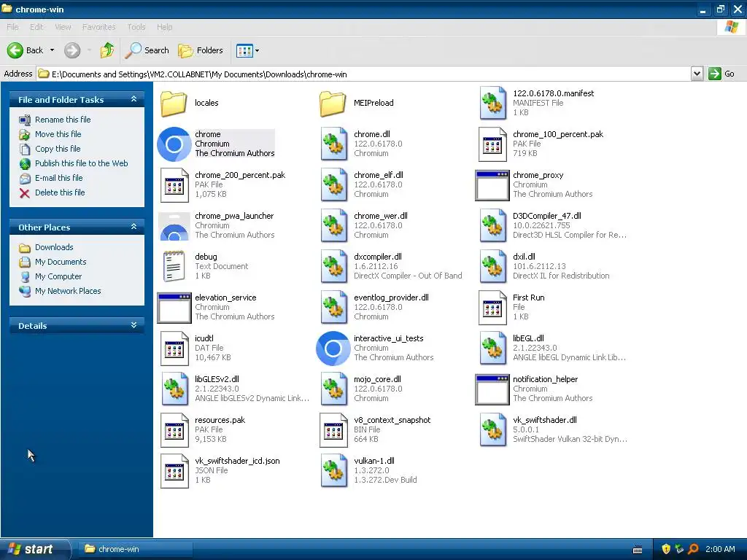Screen dimensions: 747x560
Task: Open the Tools menu
Action: [136, 27]
